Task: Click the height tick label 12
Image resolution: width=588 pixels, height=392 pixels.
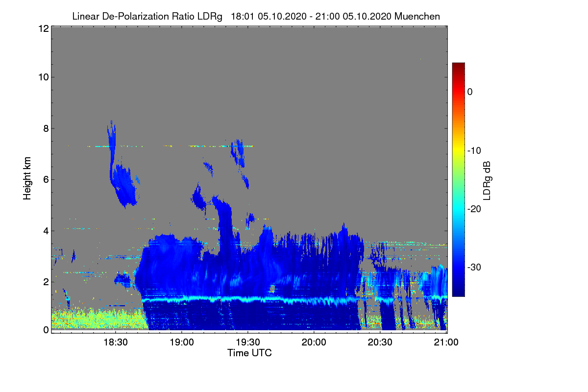Action: 43,28
